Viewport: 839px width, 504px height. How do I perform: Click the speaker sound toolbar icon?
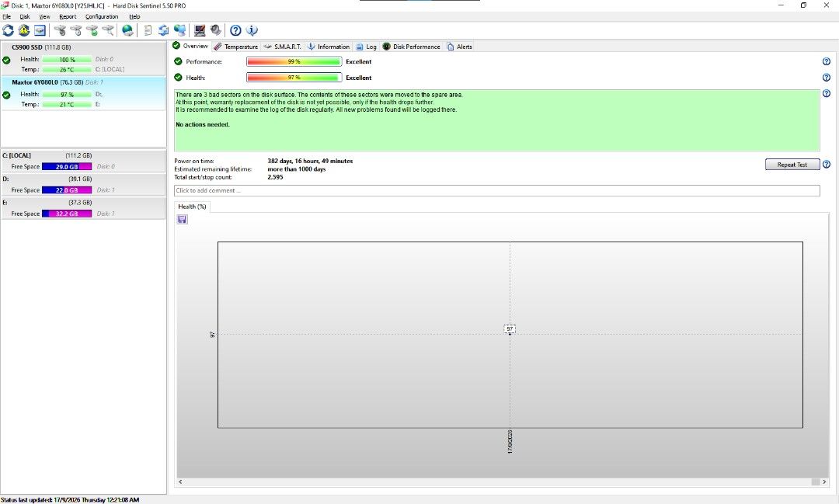point(216,30)
